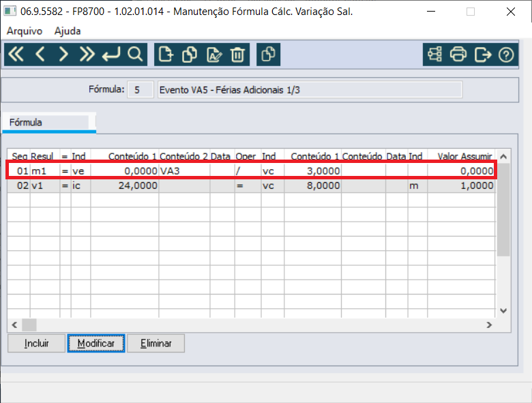Screen dimensions: 532x403
Task: Exit program via door-arrow icon
Action: coord(482,55)
